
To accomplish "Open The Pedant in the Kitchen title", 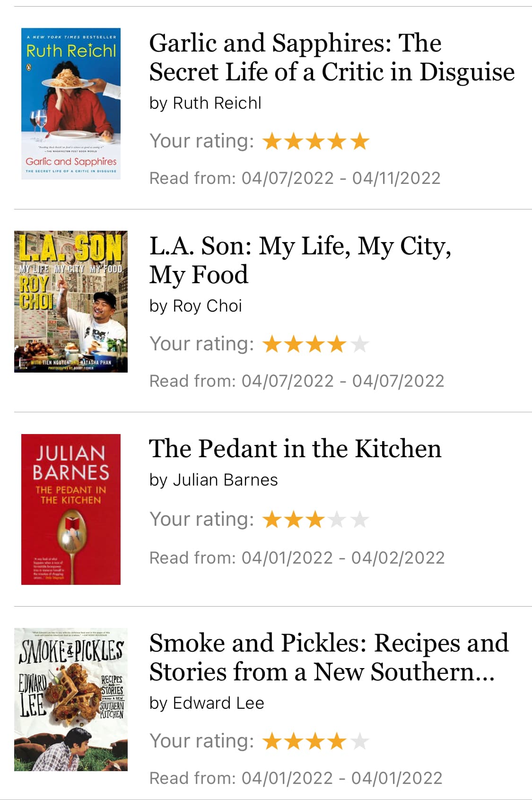I will click(x=295, y=448).
